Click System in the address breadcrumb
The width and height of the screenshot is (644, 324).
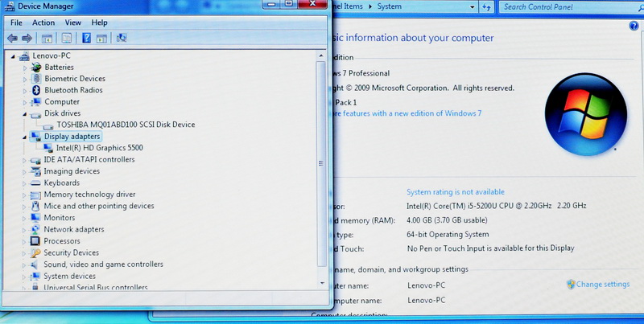390,6
